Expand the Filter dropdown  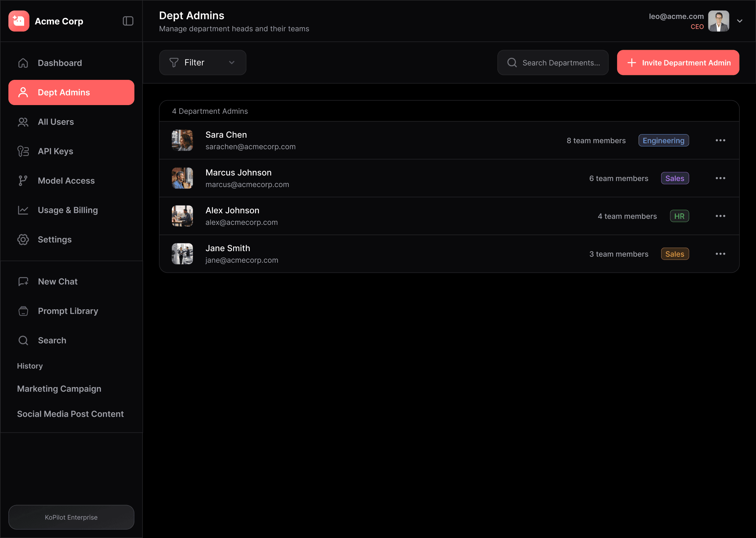pos(203,63)
